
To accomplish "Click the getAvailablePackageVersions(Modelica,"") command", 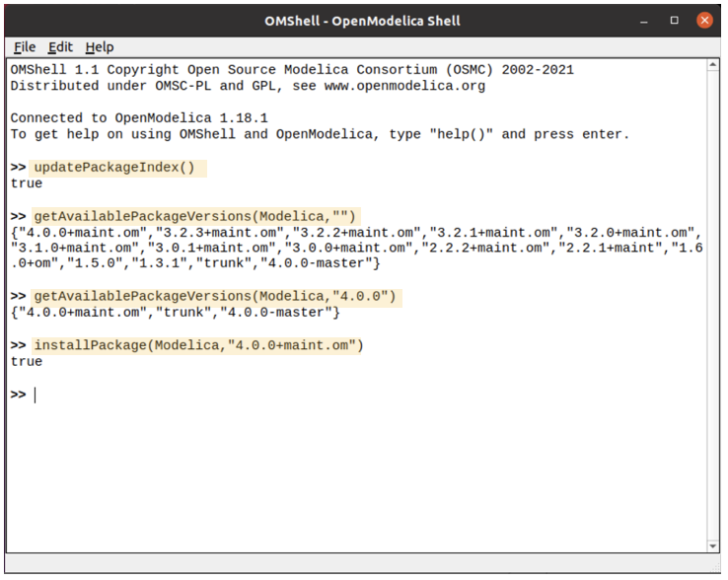I will 195,216.
